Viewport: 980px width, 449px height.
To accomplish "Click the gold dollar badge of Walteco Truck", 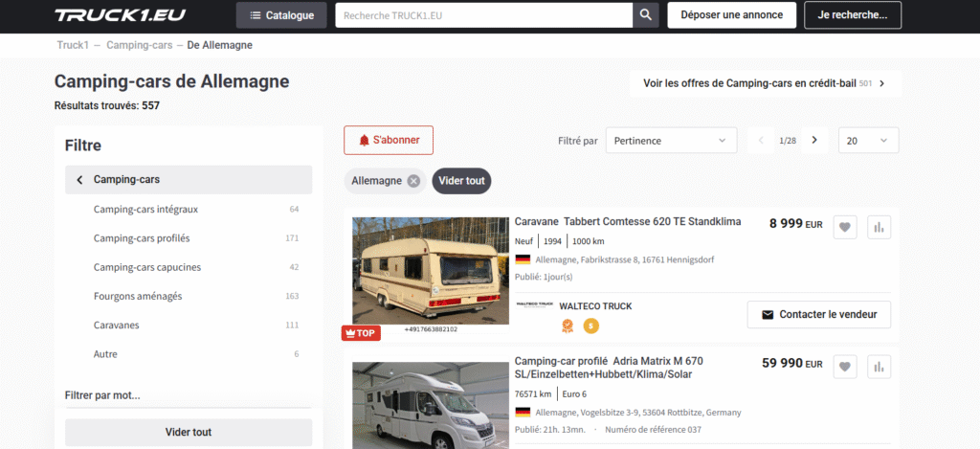I will (x=591, y=326).
